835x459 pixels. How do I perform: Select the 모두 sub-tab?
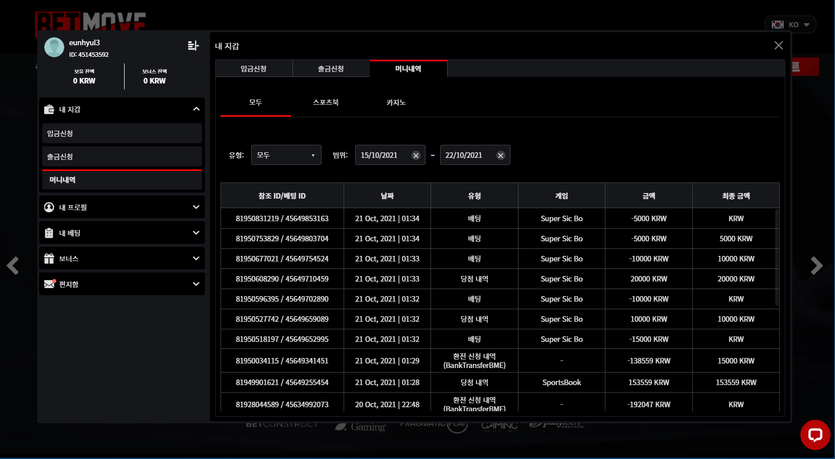pos(256,102)
